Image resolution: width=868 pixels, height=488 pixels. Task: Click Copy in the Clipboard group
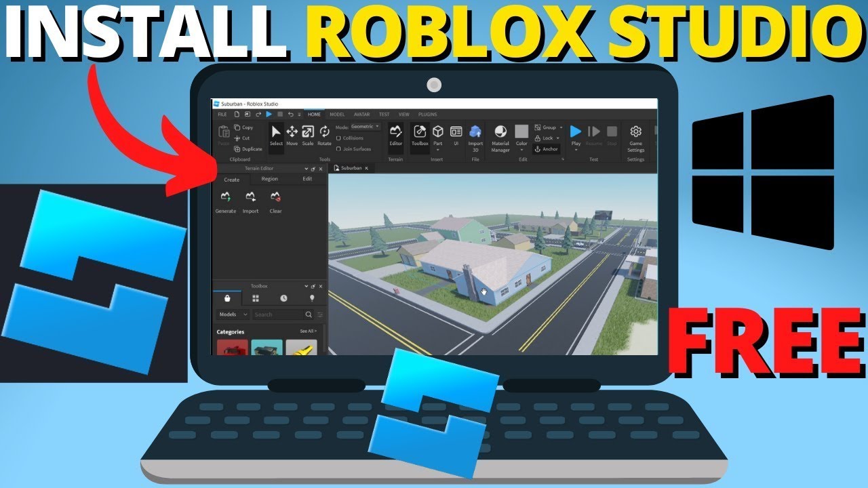(243, 127)
